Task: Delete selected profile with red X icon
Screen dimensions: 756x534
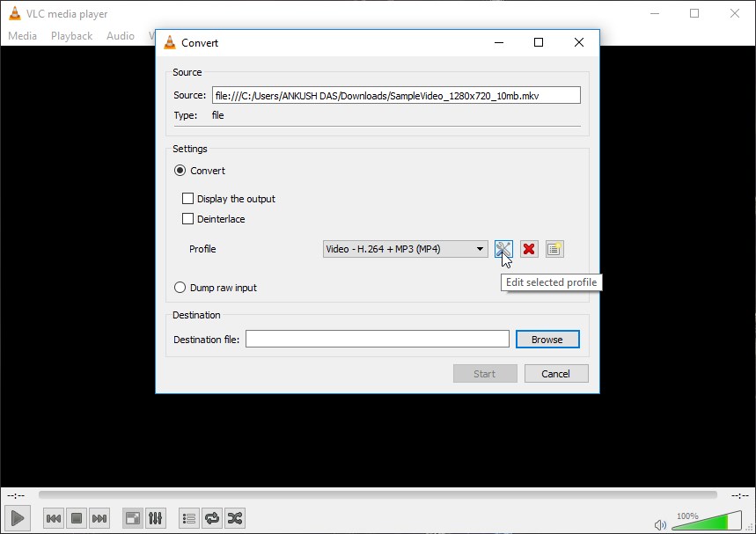Action: (529, 249)
